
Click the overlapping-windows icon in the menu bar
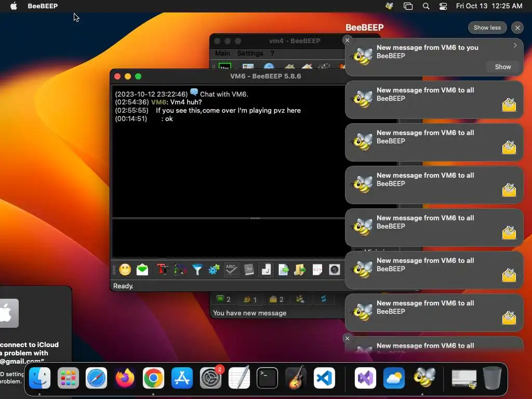point(408,6)
